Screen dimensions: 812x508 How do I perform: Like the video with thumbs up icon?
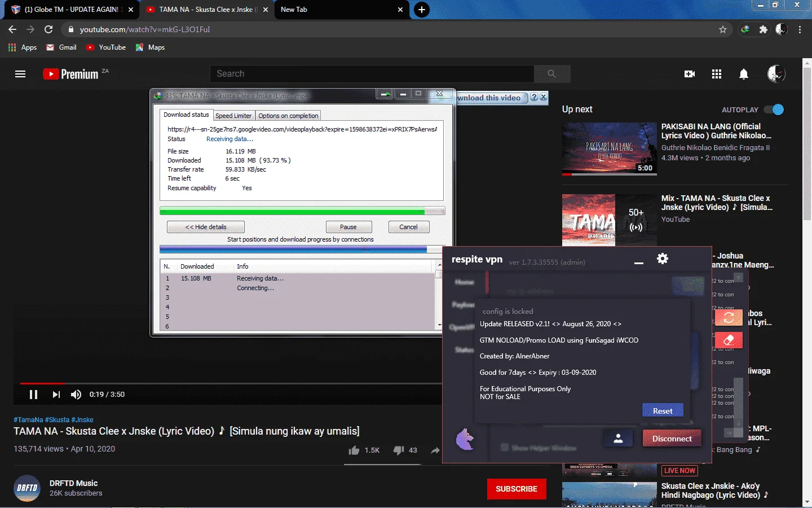(354, 450)
